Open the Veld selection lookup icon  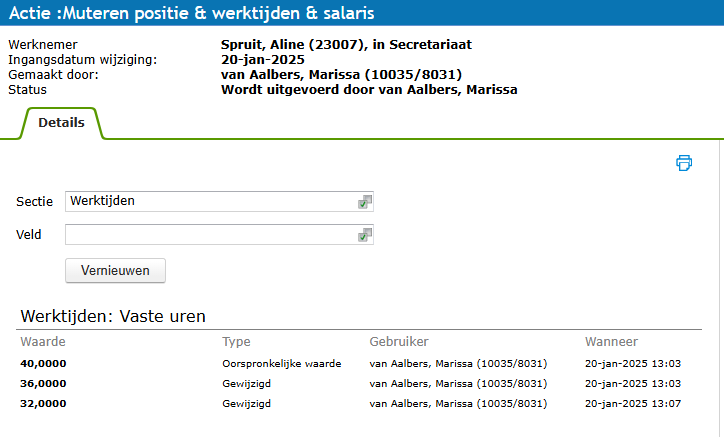[x=365, y=235]
